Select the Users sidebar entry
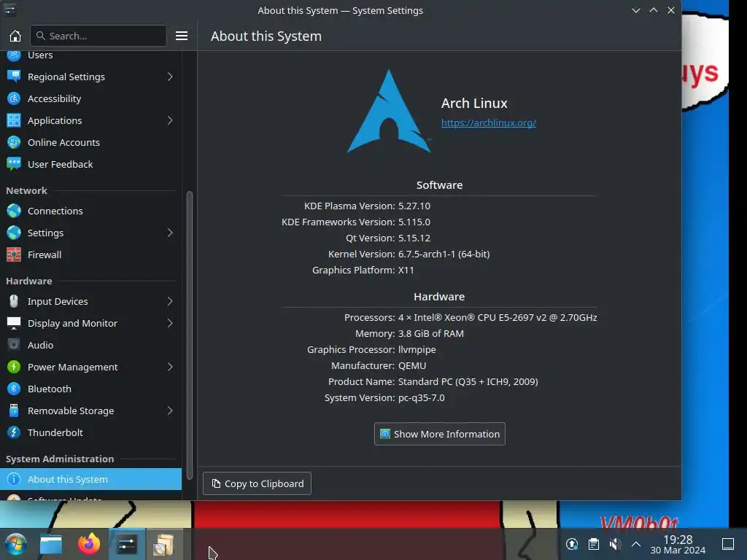 [90, 55]
